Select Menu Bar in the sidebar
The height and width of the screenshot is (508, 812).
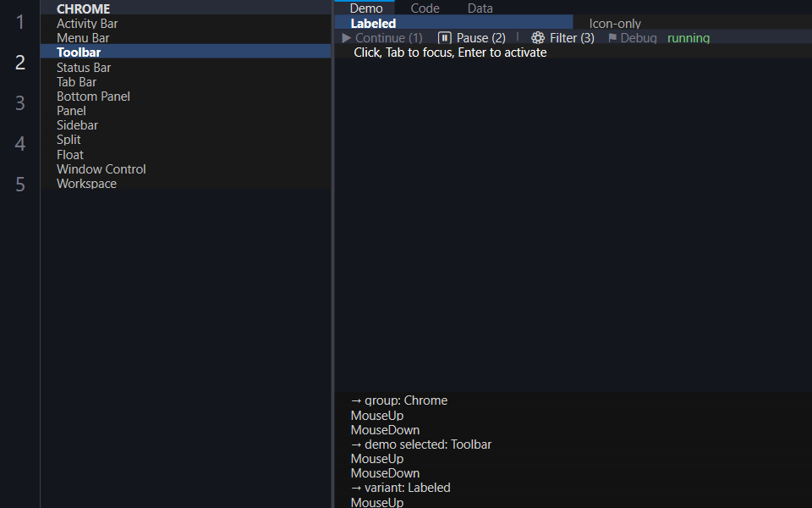(x=185, y=38)
